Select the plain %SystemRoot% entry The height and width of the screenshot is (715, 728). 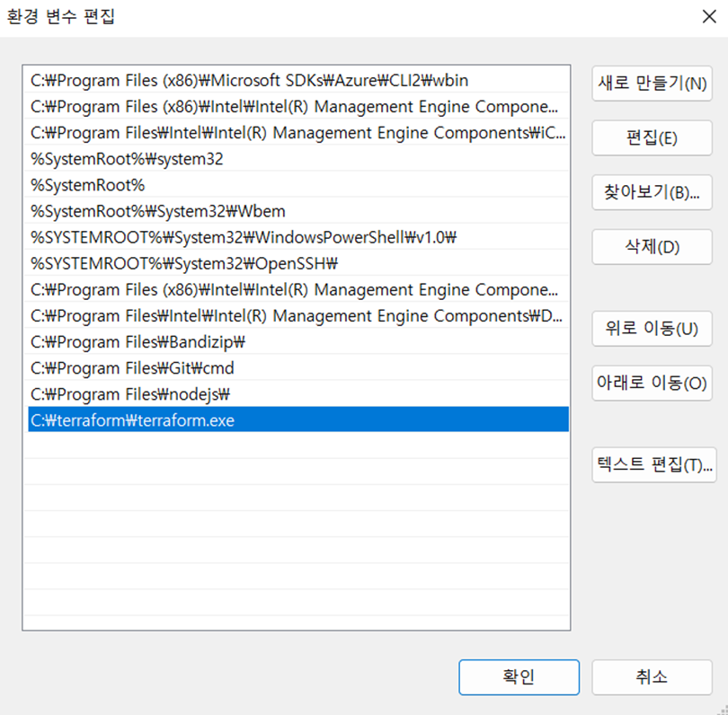pos(298,185)
